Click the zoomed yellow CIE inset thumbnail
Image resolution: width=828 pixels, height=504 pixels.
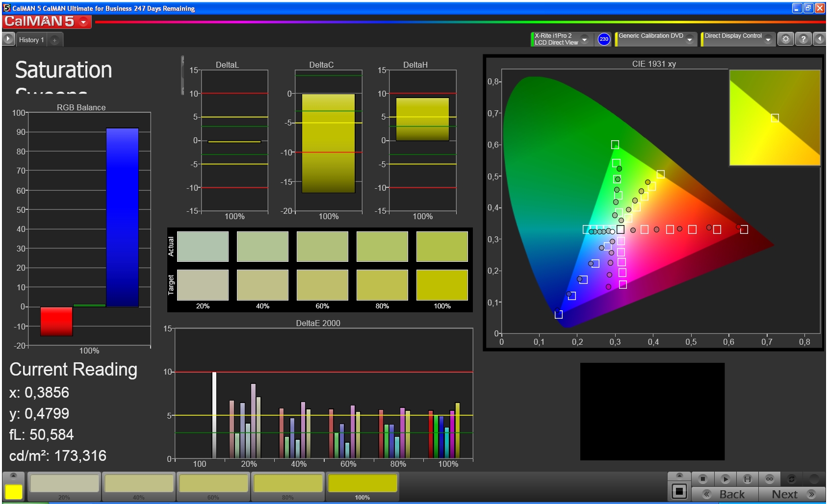[775, 118]
